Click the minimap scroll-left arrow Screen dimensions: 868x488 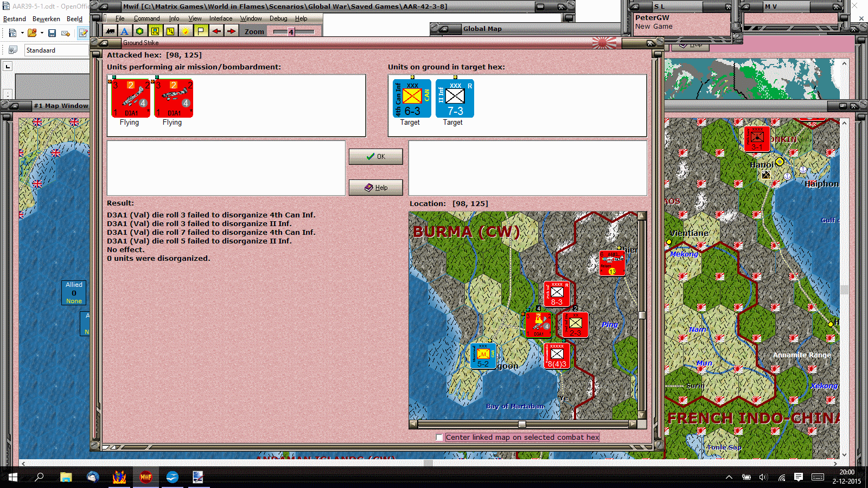[x=413, y=425]
